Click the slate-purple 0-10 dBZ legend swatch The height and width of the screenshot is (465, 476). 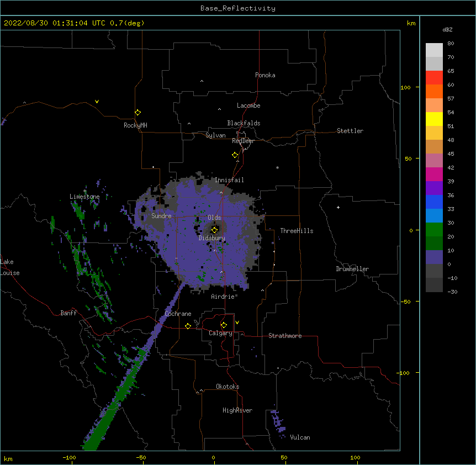[434, 257]
